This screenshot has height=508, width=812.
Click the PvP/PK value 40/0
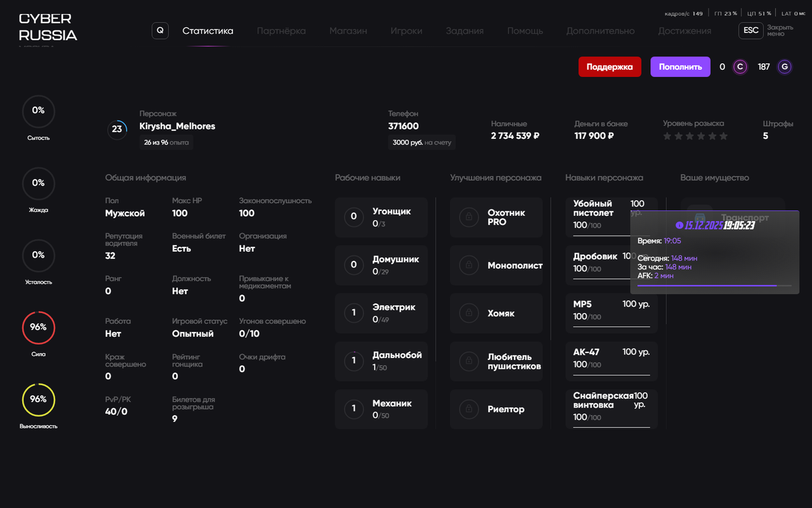coord(116,411)
